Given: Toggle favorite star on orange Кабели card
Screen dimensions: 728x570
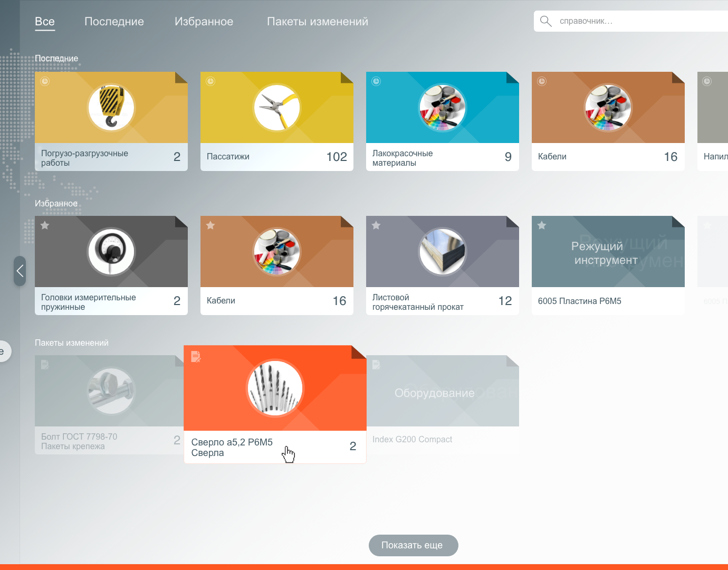Looking at the screenshot, I should [x=210, y=225].
